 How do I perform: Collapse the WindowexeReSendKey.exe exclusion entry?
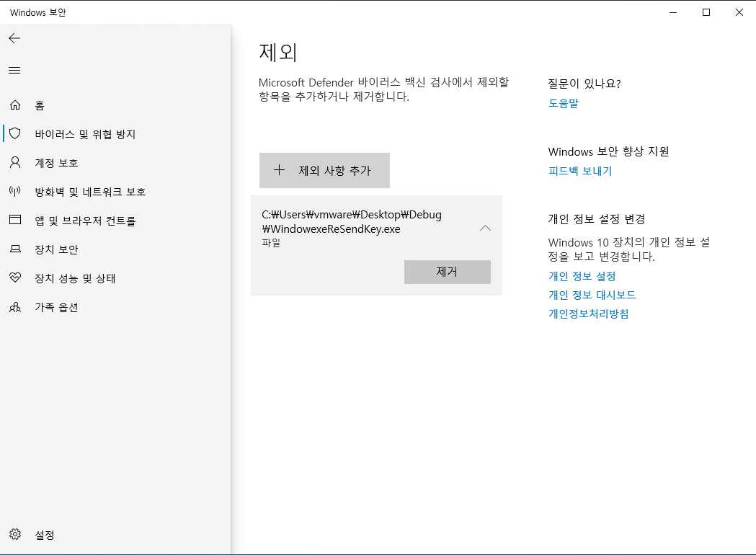[485, 228]
